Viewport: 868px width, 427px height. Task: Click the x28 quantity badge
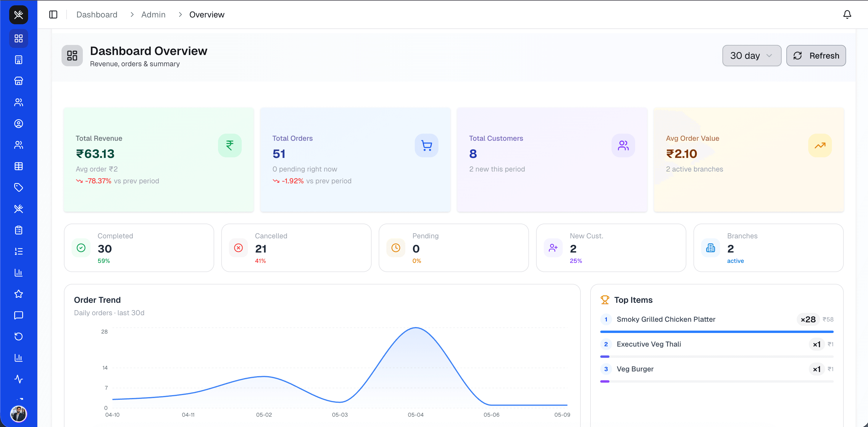pyautogui.click(x=808, y=319)
